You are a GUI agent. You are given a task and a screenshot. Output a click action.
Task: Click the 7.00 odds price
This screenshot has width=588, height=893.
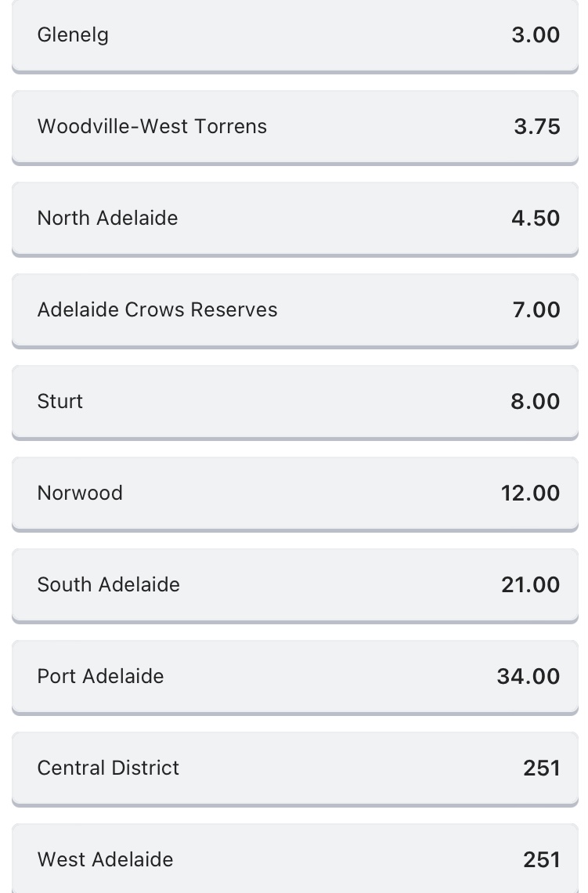pos(536,310)
